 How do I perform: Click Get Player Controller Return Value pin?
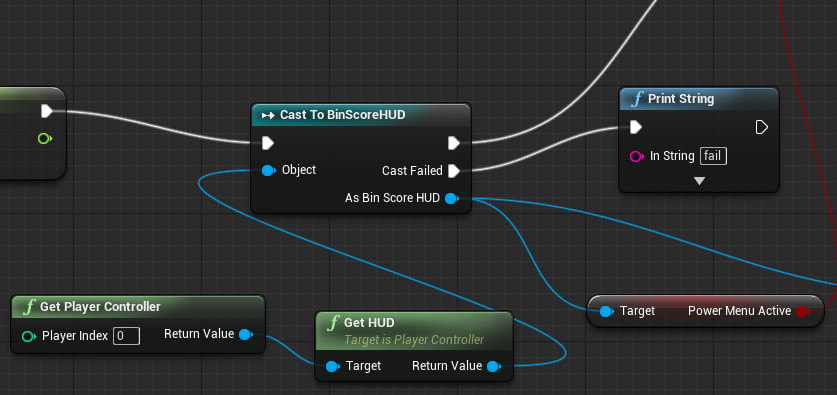pyautogui.click(x=246, y=335)
